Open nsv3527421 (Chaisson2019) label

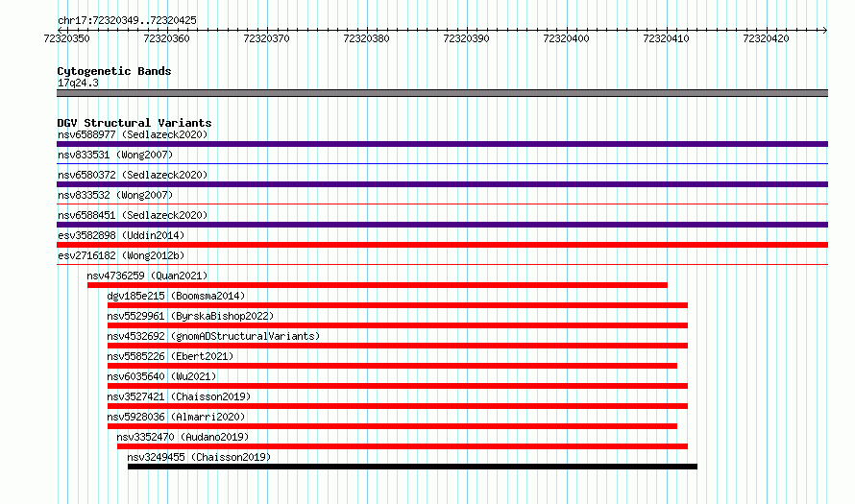coord(179,396)
